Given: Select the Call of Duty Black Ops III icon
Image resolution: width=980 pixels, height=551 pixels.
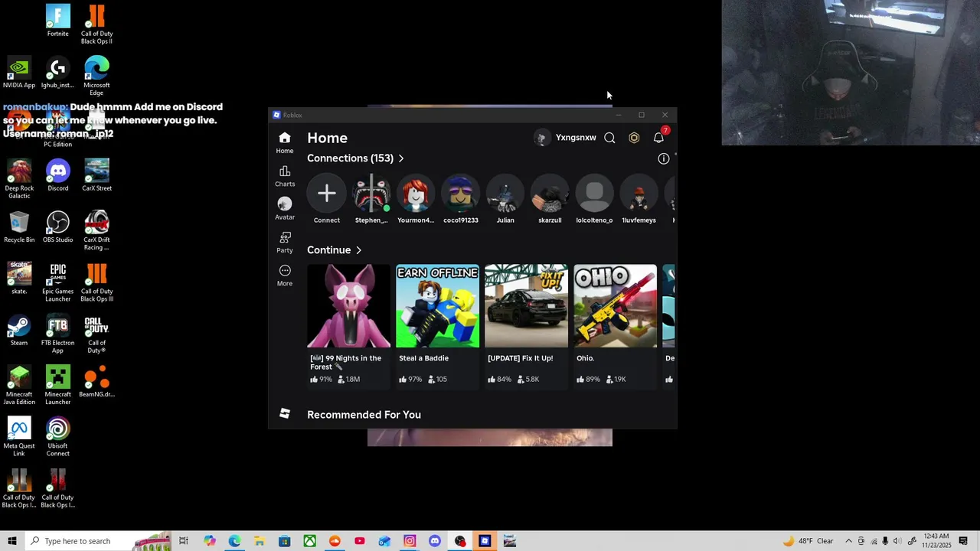Looking at the screenshot, I should [96, 282].
